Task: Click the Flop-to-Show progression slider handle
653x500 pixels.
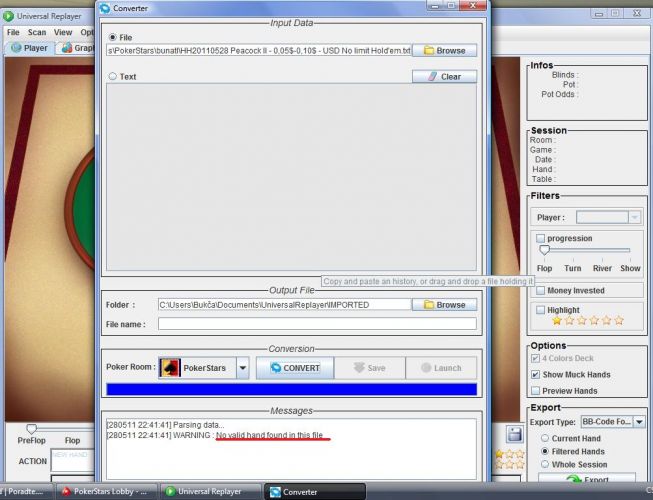Action: click(x=544, y=250)
